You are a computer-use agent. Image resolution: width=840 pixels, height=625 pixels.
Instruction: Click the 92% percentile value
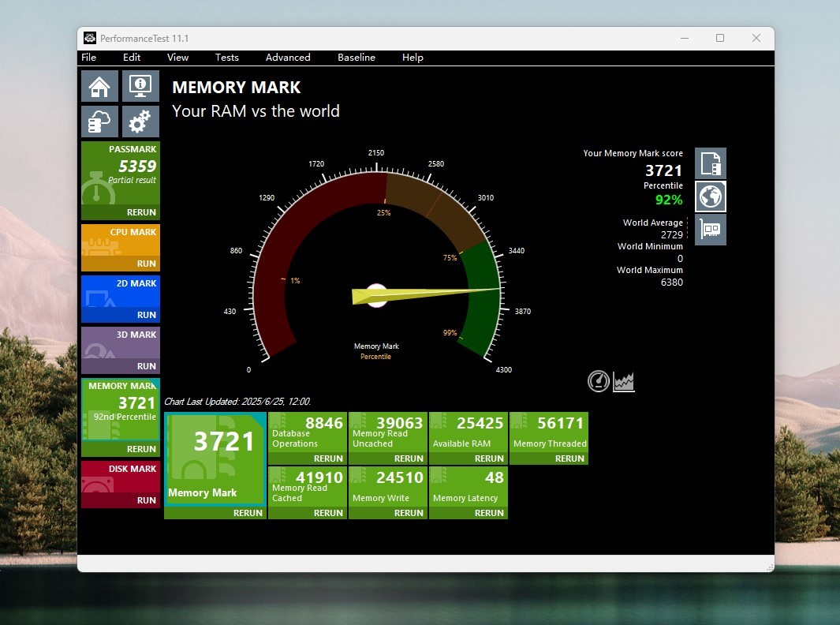[669, 200]
